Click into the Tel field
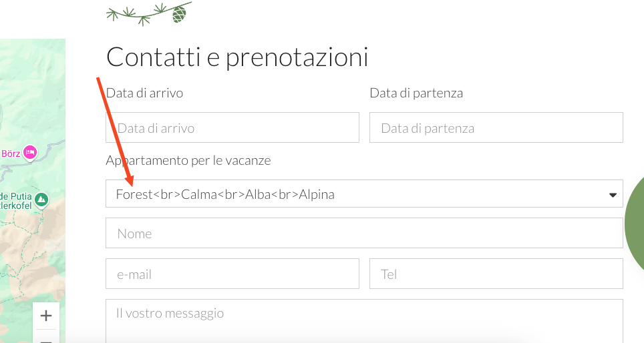This screenshot has width=644, height=343. (x=496, y=274)
